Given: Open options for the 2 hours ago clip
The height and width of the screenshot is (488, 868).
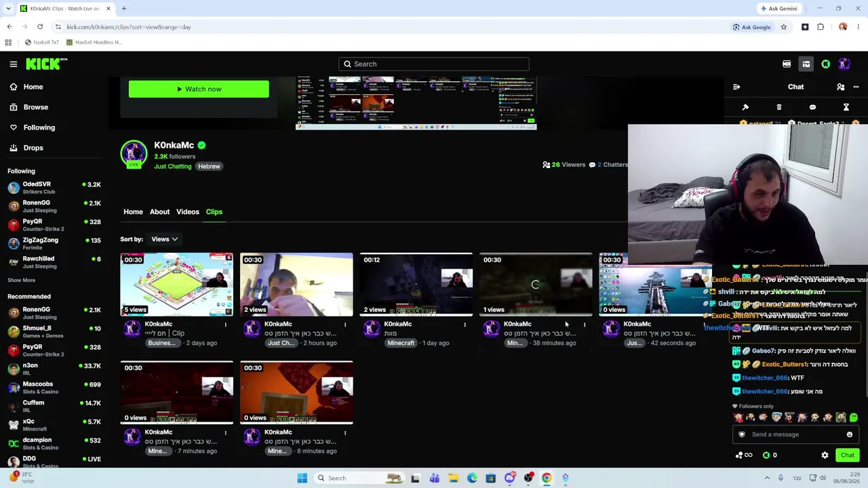Looking at the screenshot, I should click(x=345, y=325).
